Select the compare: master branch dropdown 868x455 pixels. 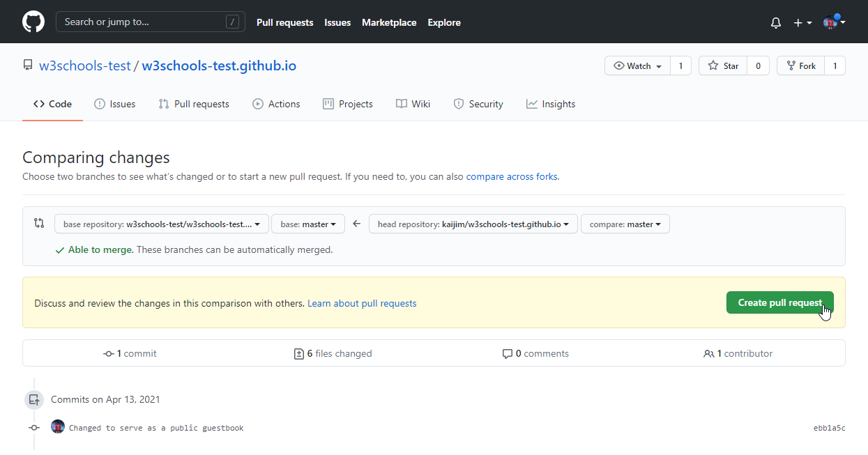(625, 224)
